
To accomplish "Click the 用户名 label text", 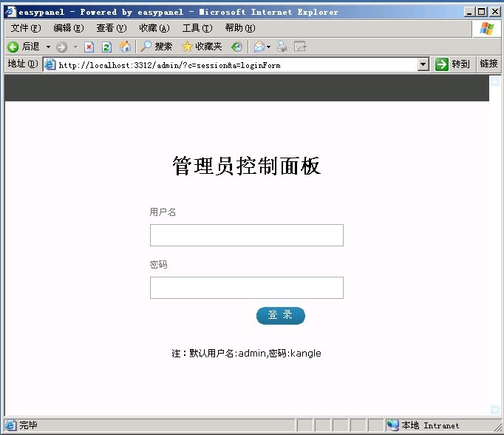I will 163,212.
